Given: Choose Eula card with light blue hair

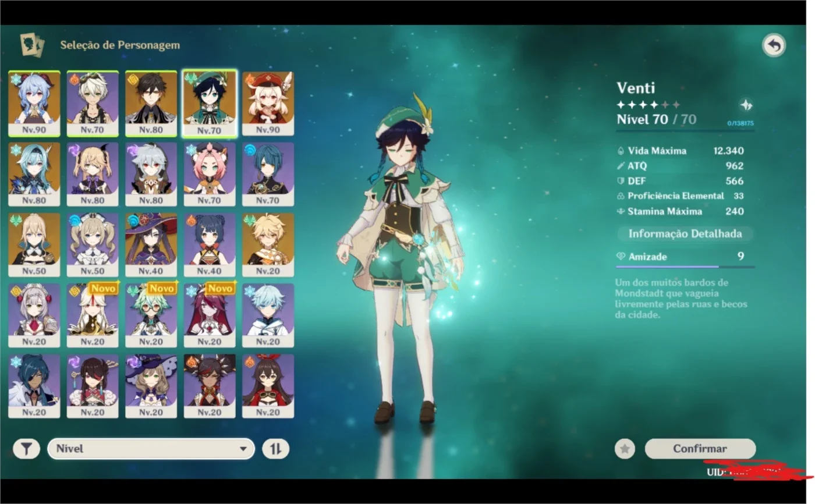Looking at the screenshot, I should pos(34,175).
